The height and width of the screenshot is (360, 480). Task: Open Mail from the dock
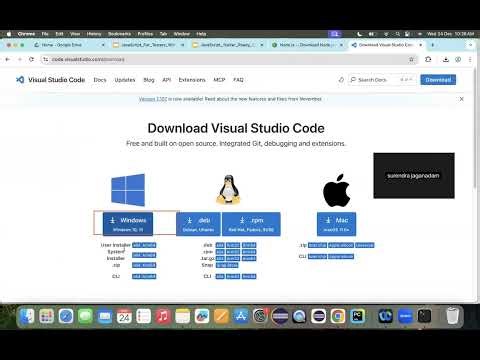[x=105, y=316]
